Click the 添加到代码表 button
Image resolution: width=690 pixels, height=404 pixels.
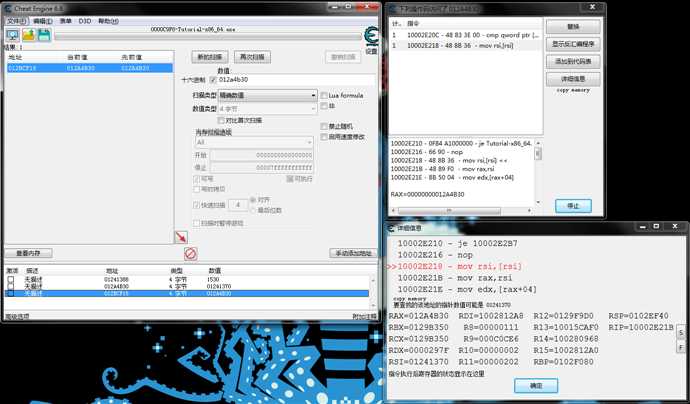(x=573, y=62)
